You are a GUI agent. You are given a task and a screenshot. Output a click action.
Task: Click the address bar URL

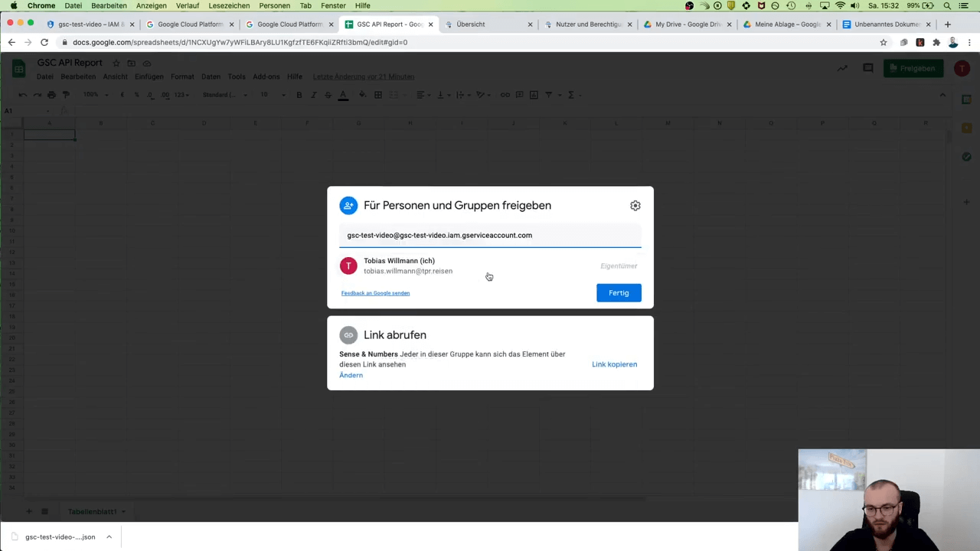pos(240,42)
